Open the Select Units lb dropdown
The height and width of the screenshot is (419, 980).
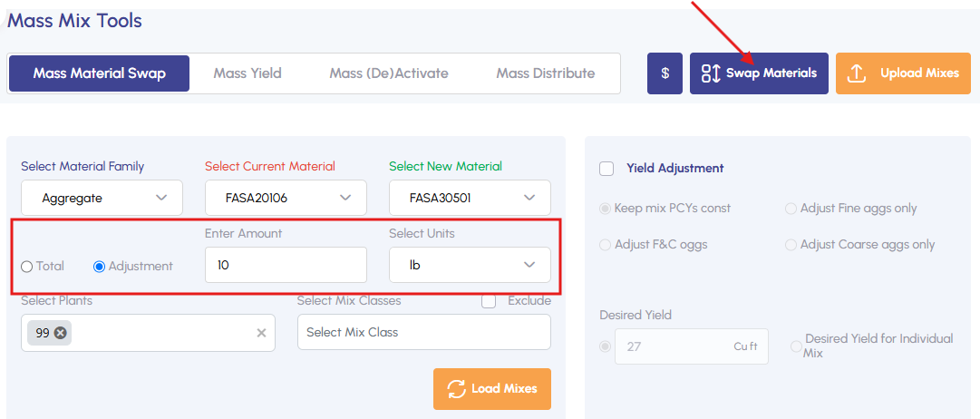click(470, 265)
